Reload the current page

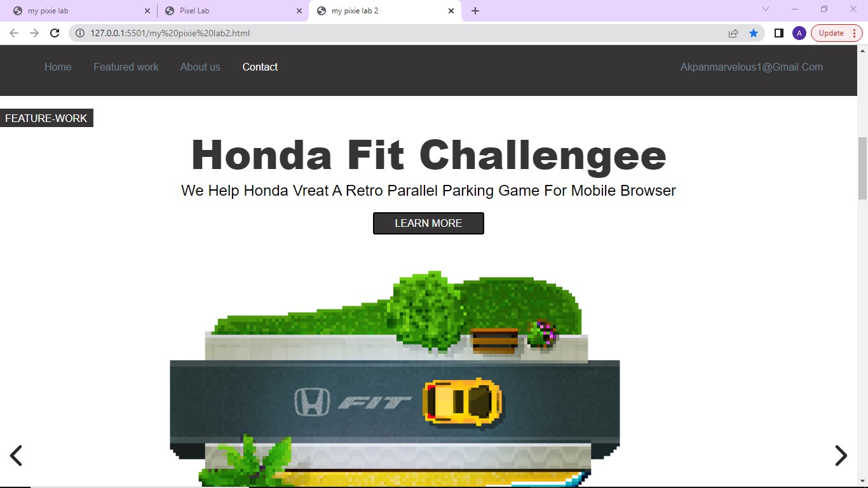tap(55, 33)
